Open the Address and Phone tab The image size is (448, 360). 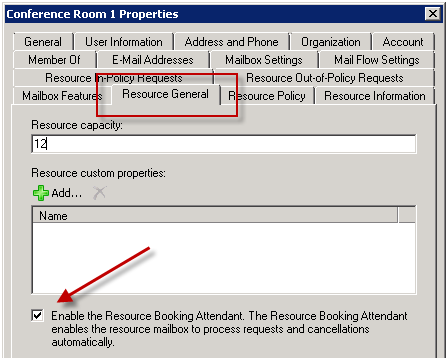coord(231,42)
